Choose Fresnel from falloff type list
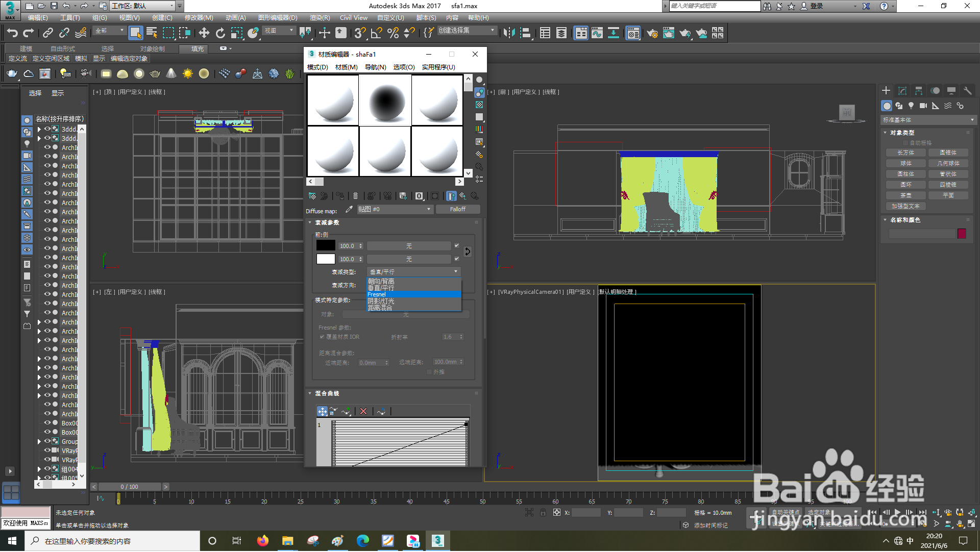Viewport: 980px width, 552px height. click(x=414, y=294)
